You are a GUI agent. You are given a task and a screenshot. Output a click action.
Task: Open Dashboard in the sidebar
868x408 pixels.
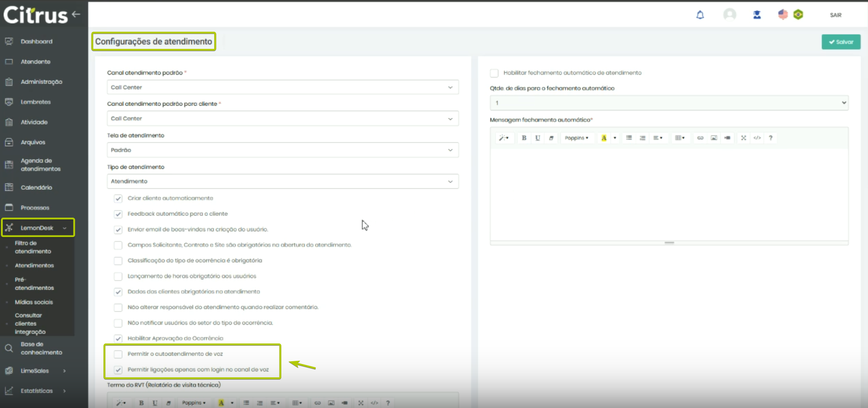[37, 42]
